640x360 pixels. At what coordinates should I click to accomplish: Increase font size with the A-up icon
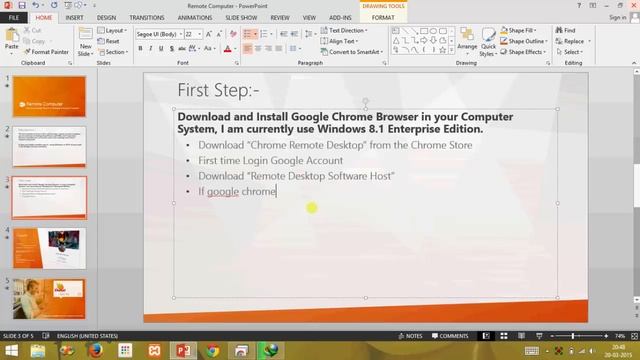209,34
